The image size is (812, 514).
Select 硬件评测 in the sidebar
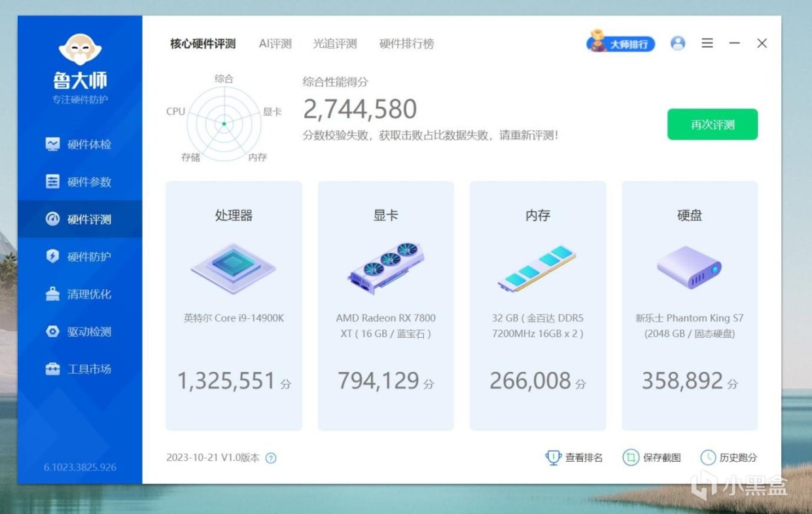[79, 219]
